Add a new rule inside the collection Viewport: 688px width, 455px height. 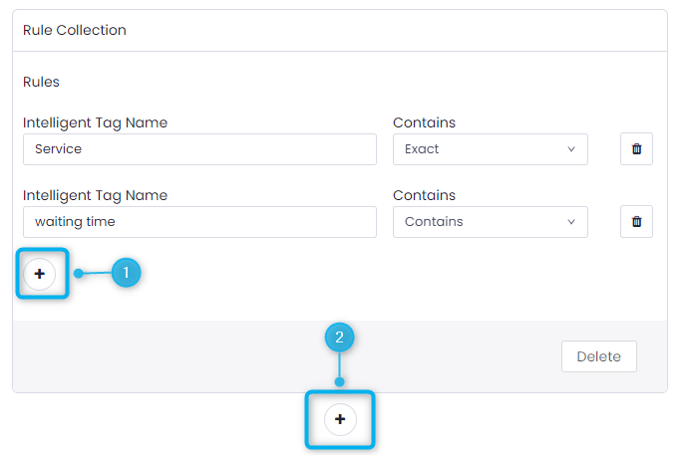click(x=40, y=273)
